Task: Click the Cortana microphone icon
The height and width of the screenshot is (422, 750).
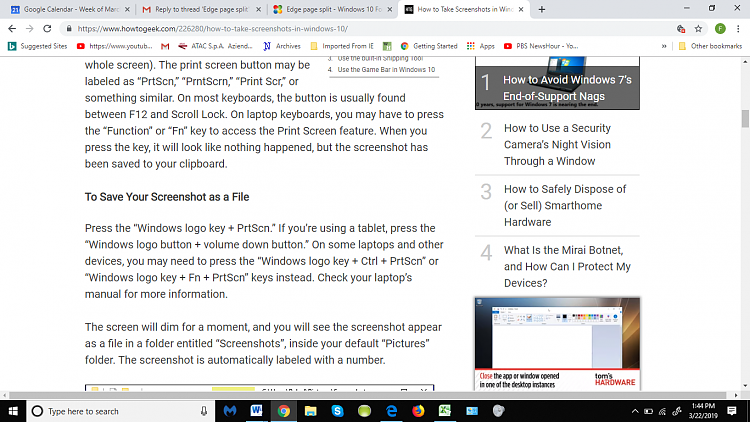Action: point(204,411)
